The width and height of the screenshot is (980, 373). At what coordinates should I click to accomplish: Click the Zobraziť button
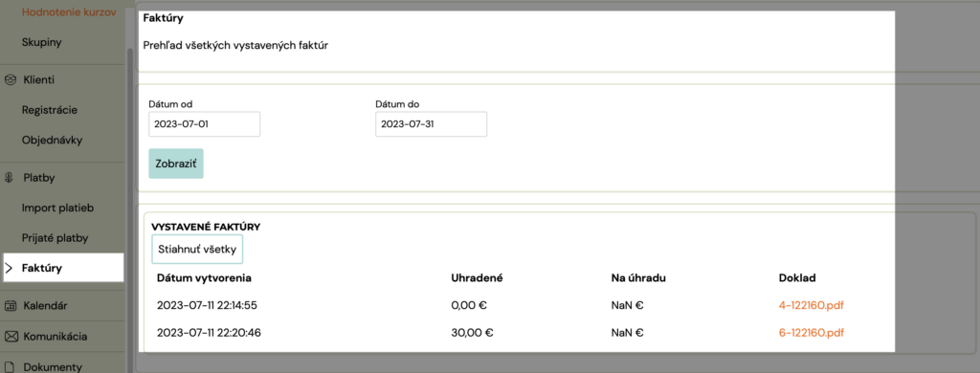(x=176, y=164)
